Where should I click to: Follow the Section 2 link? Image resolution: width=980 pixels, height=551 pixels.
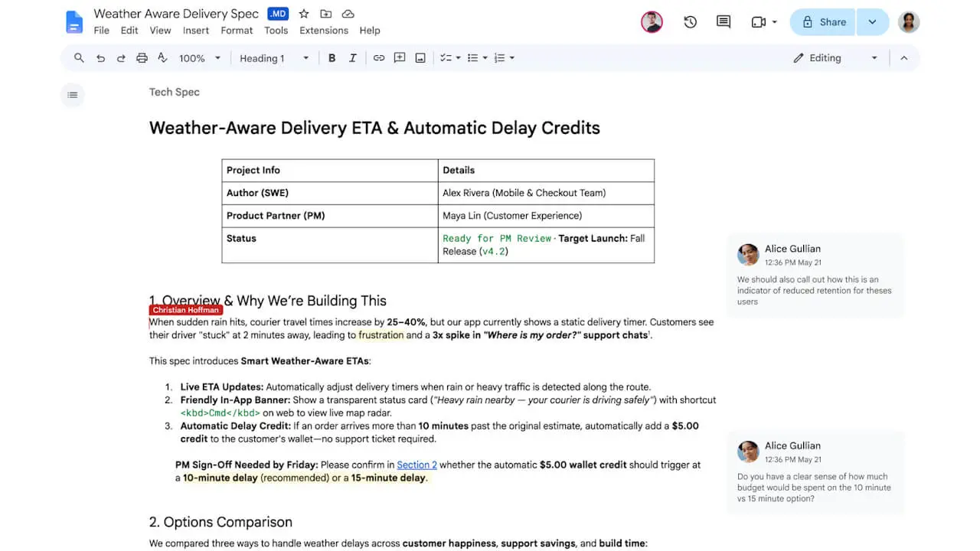(x=416, y=465)
